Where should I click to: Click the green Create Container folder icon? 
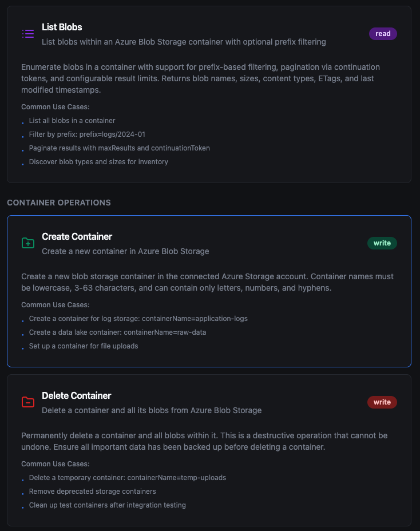[x=28, y=243]
